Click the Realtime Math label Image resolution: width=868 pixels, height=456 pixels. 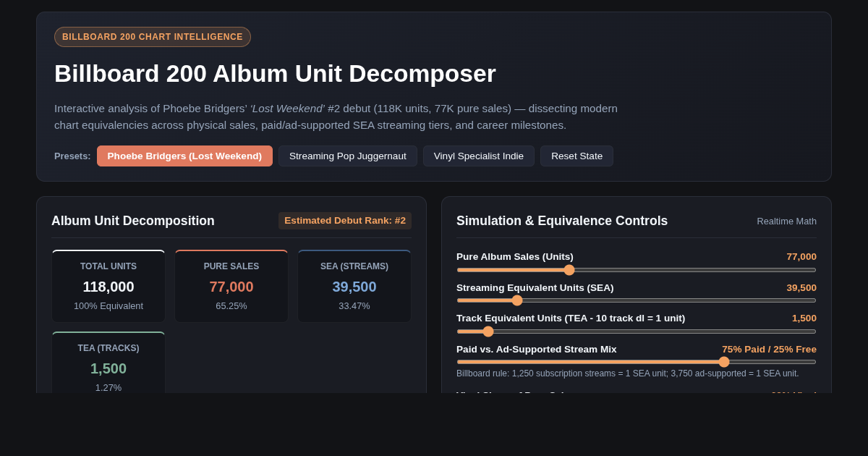786,221
